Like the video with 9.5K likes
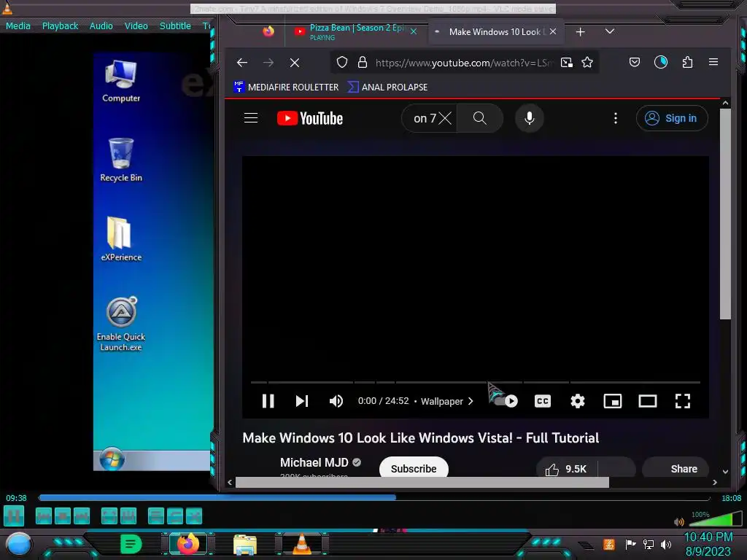The width and height of the screenshot is (747, 560). click(x=566, y=469)
